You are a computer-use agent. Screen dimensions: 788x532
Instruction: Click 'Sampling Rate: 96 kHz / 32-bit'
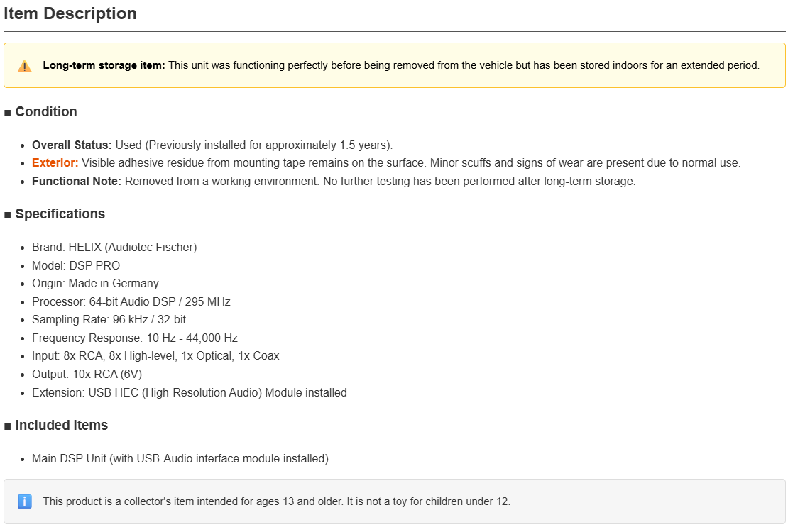coord(109,319)
